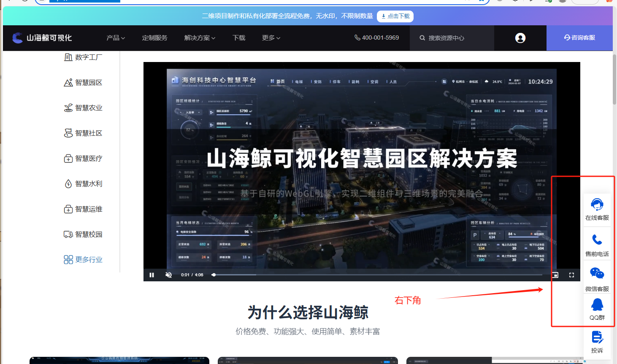
Task: Seek on the video progress bar
Action: [x=378, y=275]
